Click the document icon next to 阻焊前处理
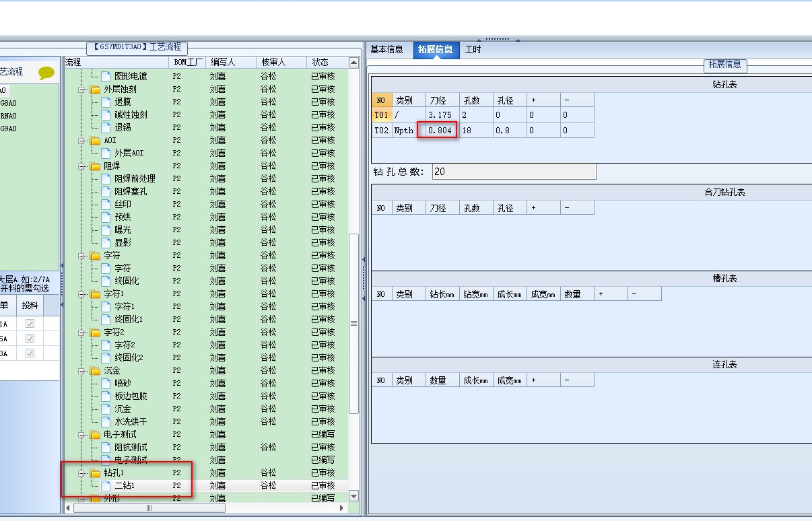812x521 pixels. (x=106, y=178)
